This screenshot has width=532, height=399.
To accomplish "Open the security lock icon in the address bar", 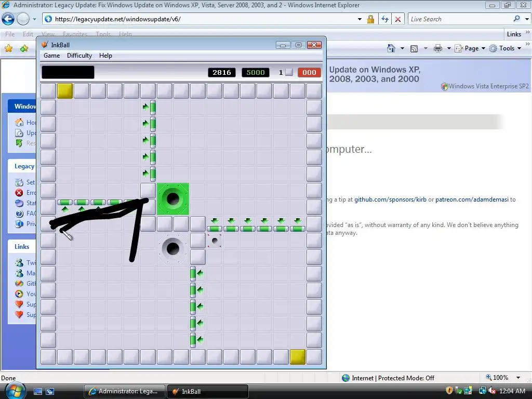I will tap(370, 19).
